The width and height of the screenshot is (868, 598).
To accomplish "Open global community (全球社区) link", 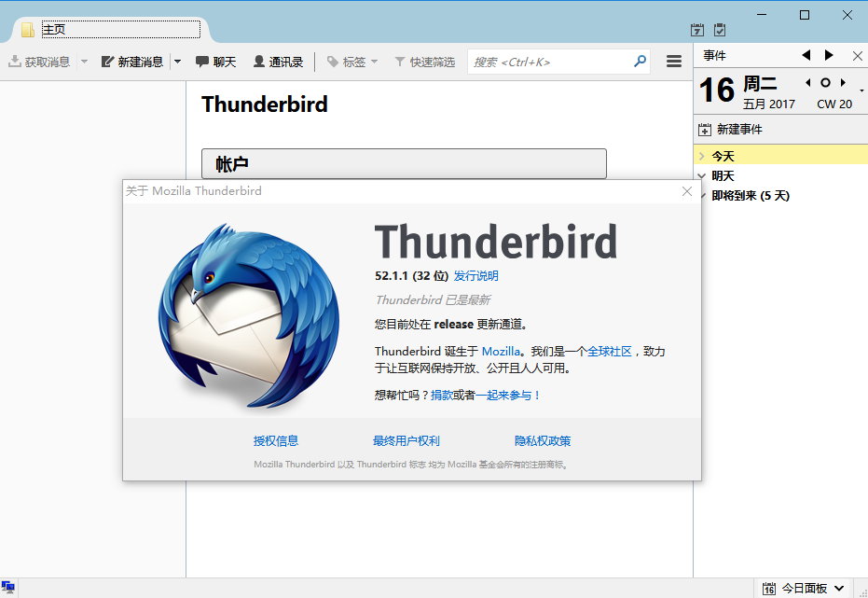I will click(610, 351).
